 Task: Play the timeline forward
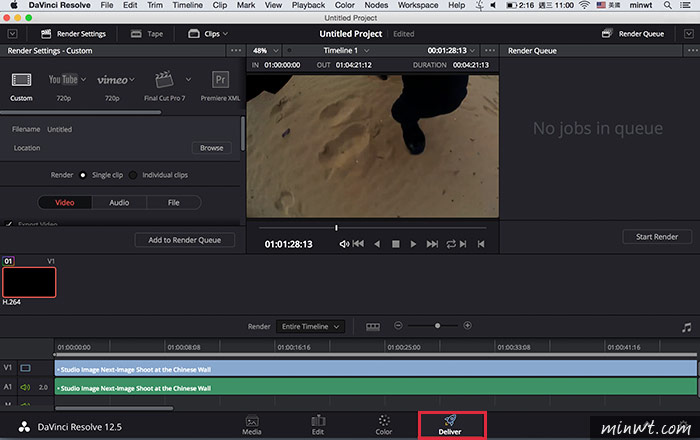(413, 244)
